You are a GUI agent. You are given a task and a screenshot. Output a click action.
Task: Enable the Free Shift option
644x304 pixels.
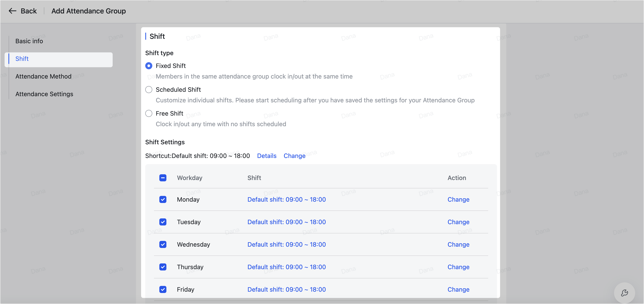(149, 113)
